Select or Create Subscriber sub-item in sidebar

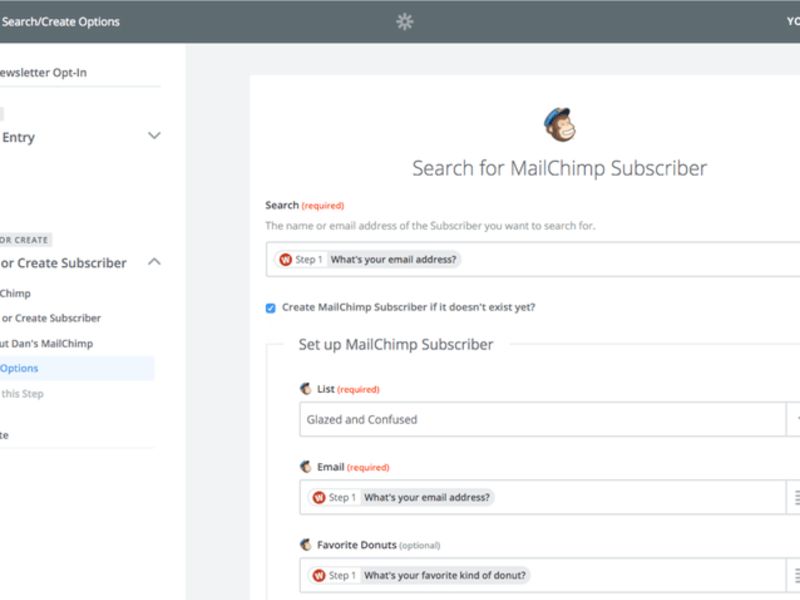point(51,318)
